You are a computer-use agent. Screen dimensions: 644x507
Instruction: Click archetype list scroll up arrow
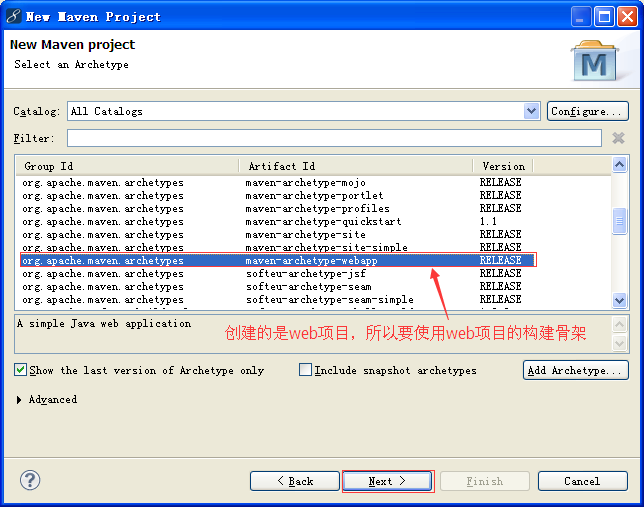(x=619, y=165)
